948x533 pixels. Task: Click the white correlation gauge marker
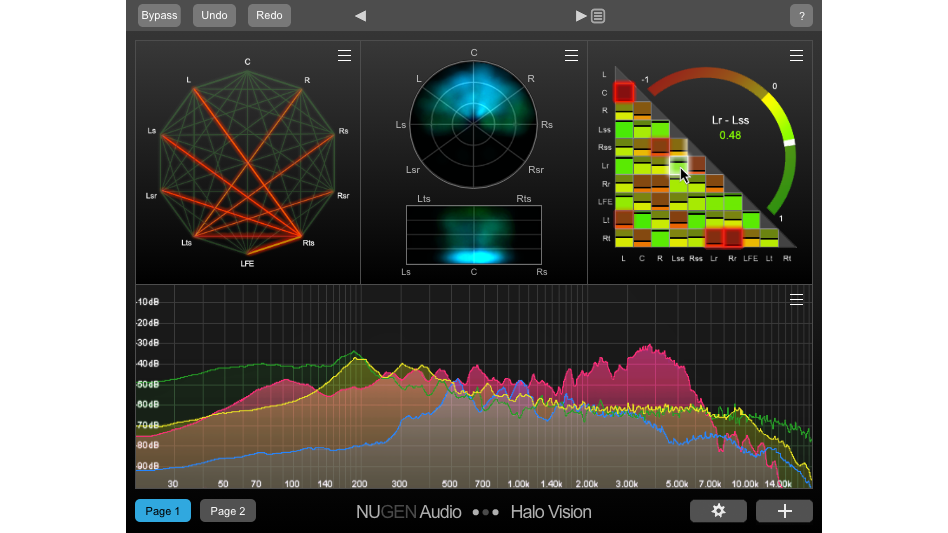click(789, 143)
